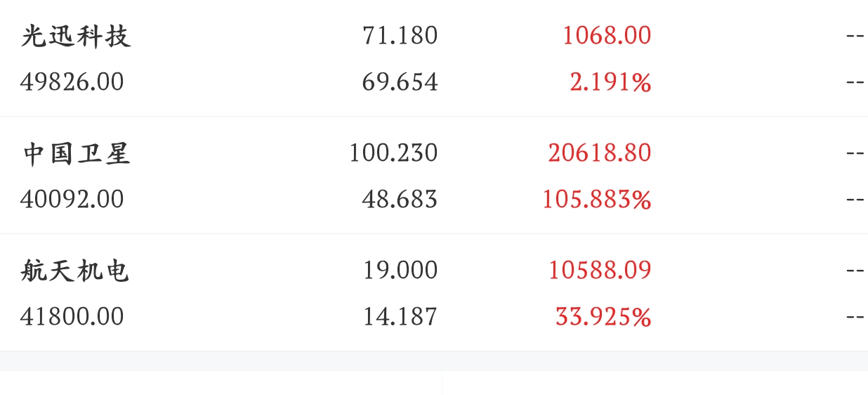The height and width of the screenshot is (395, 868).
Task: Click the top dash placeholder in 光迅科技 row
Action: point(855,36)
